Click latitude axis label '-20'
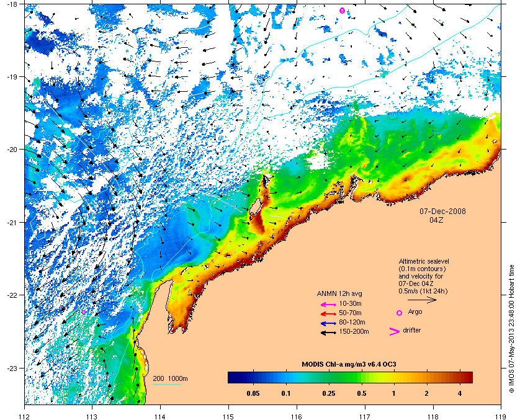The height and width of the screenshot is (420, 520). pyautogui.click(x=11, y=149)
